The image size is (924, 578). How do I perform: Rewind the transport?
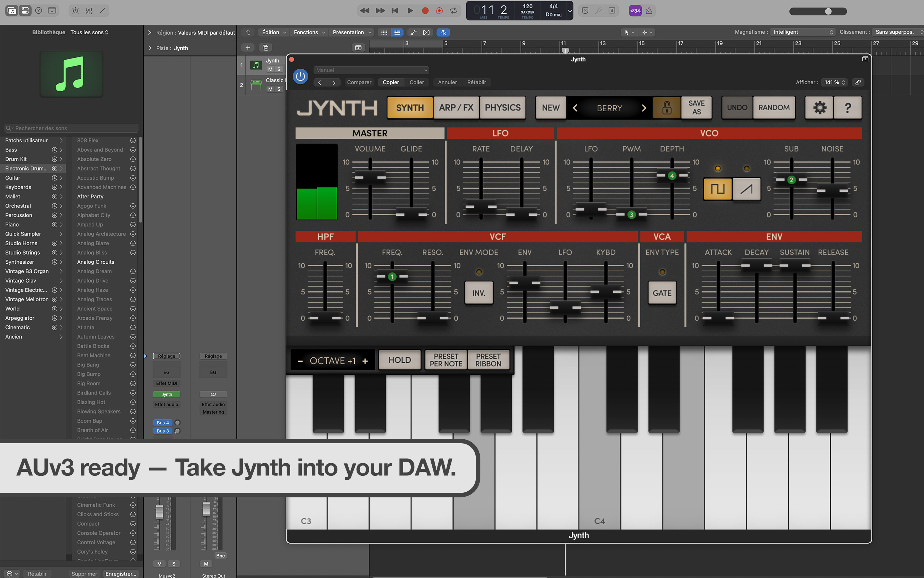365,11
